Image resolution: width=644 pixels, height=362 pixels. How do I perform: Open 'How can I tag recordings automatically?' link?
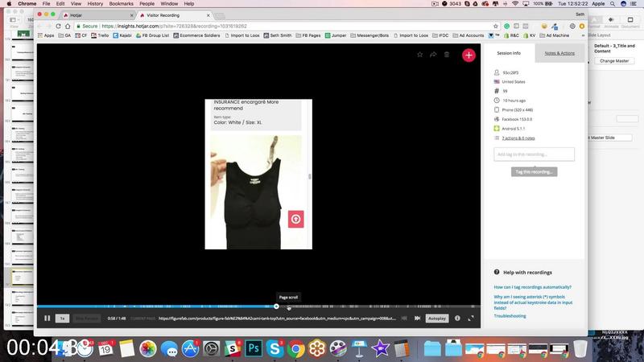click(532, 287)
